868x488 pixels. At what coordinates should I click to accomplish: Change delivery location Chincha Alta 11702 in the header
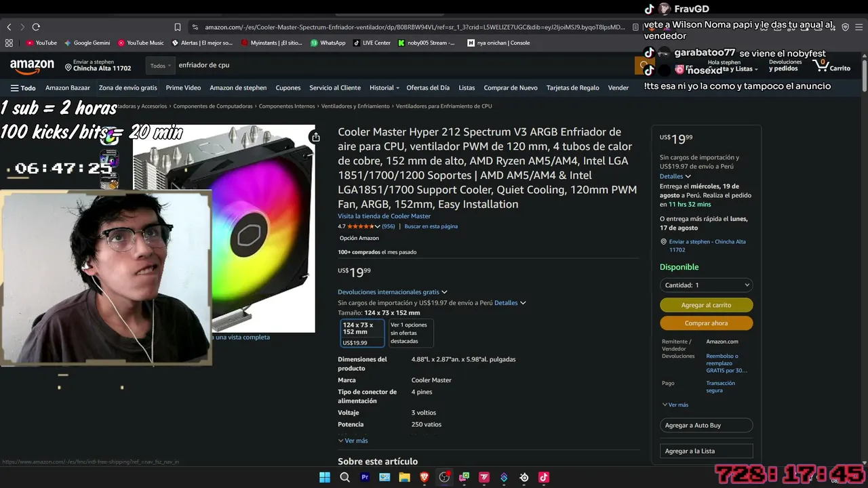(98, 66)
